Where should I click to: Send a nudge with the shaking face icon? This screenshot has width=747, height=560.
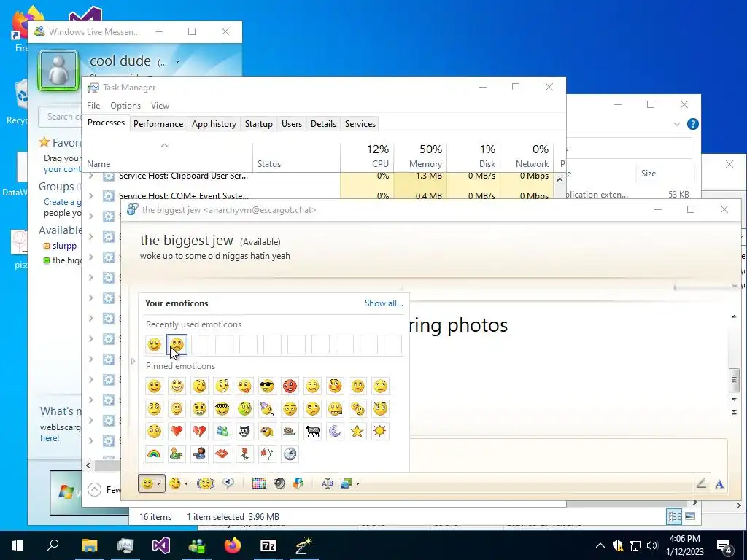click(x=206, y=483)
